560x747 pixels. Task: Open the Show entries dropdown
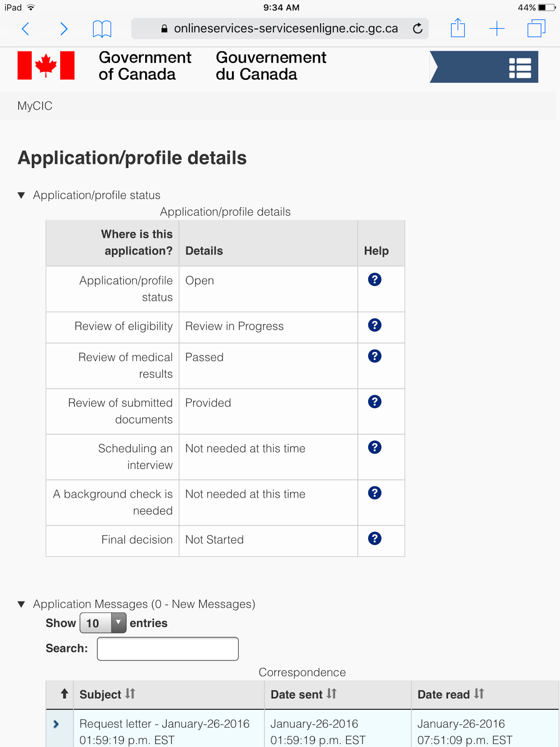pyautogui.click(x=103, y=623)
